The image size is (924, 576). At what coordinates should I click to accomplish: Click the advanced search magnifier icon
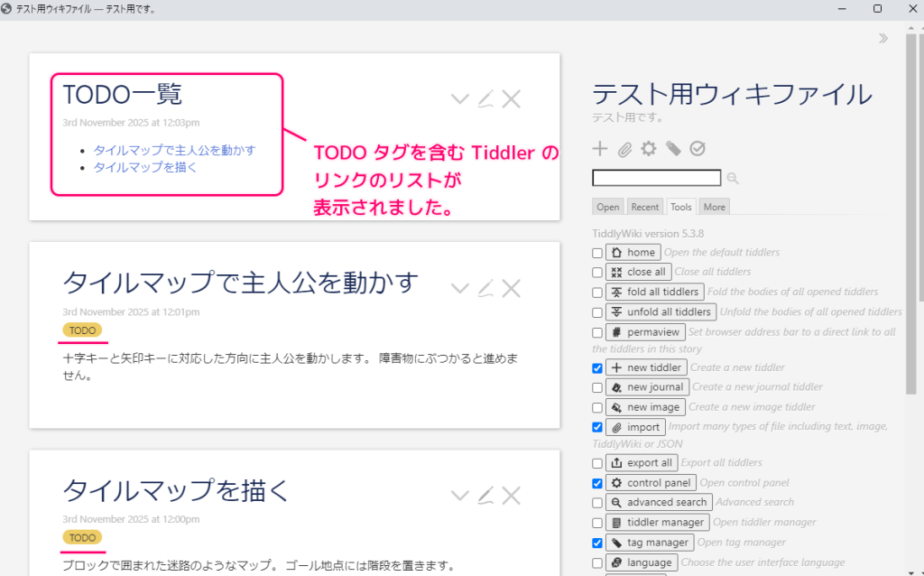733,179
